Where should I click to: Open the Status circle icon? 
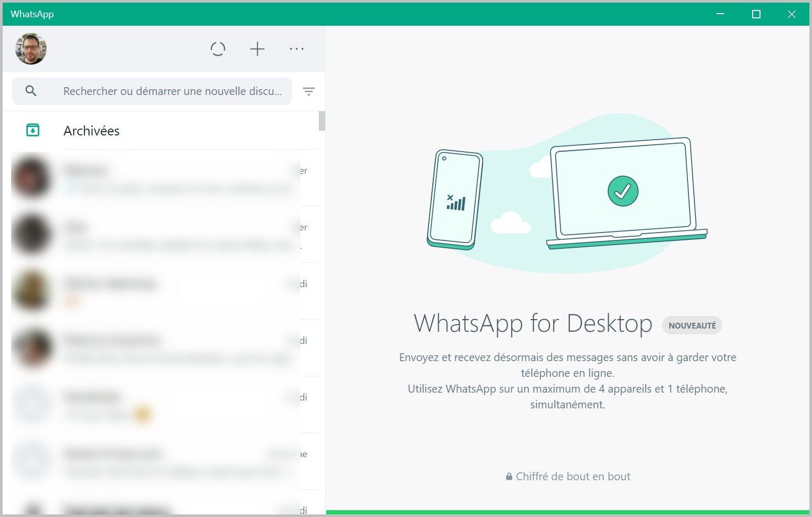pyautogui.click(x=218, y=49)
